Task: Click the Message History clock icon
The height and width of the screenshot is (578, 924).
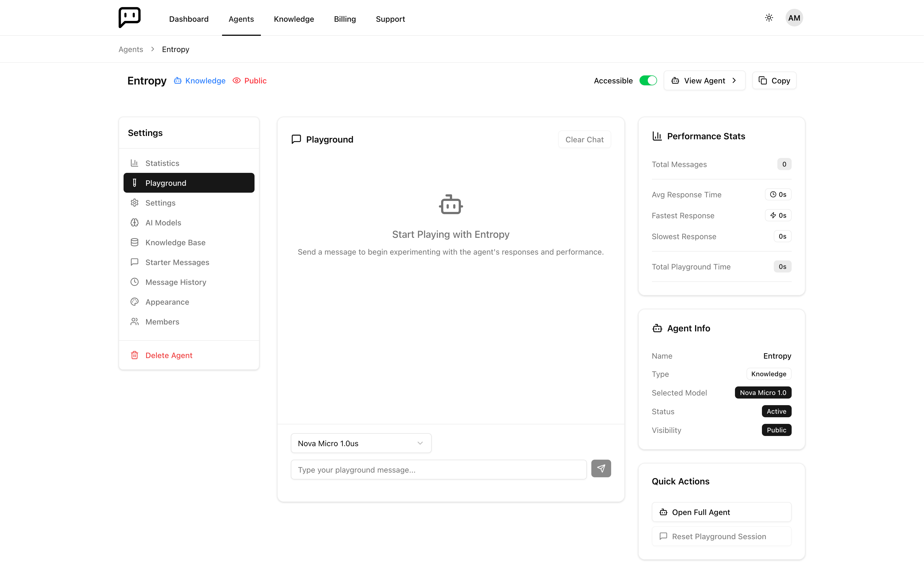Action: [x=135, y=282]
